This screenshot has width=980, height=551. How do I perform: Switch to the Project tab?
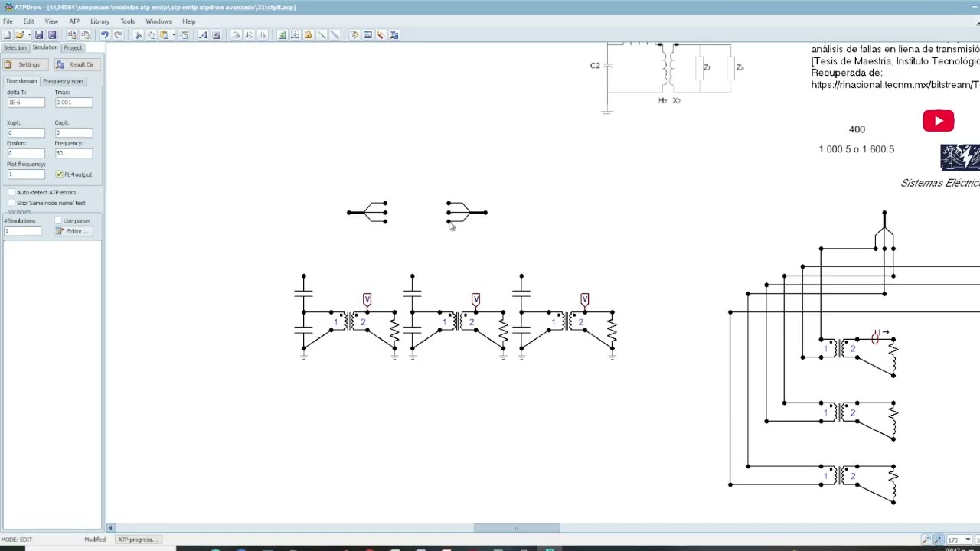[73, 47]
